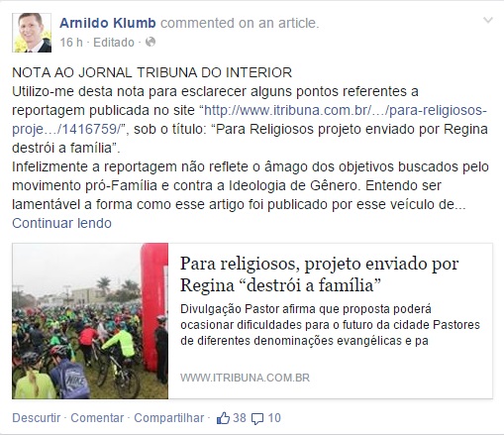
Task: Open the post options chevron menu
Action: point(487,21)
